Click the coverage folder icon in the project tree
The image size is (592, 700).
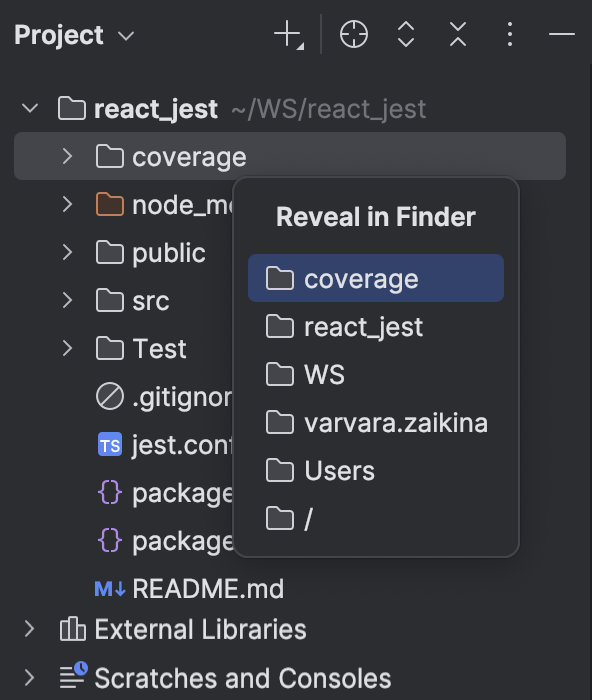tap(110, 156)
